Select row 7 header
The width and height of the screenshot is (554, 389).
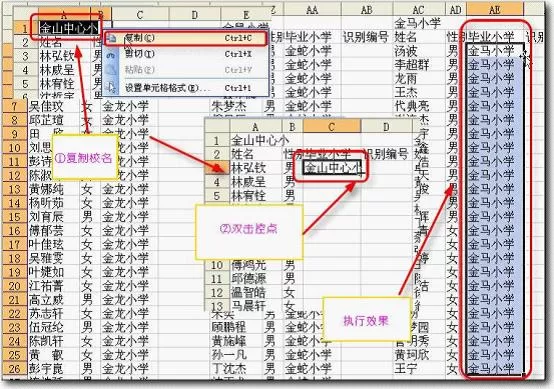coord(14,106)
